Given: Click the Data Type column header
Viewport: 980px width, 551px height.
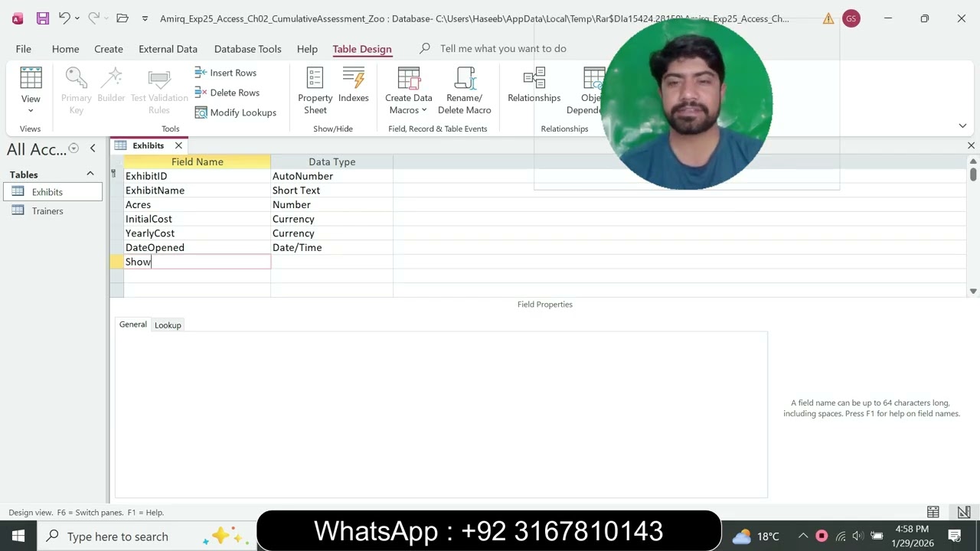Looking at the screenshot, I should coord(332,161).
